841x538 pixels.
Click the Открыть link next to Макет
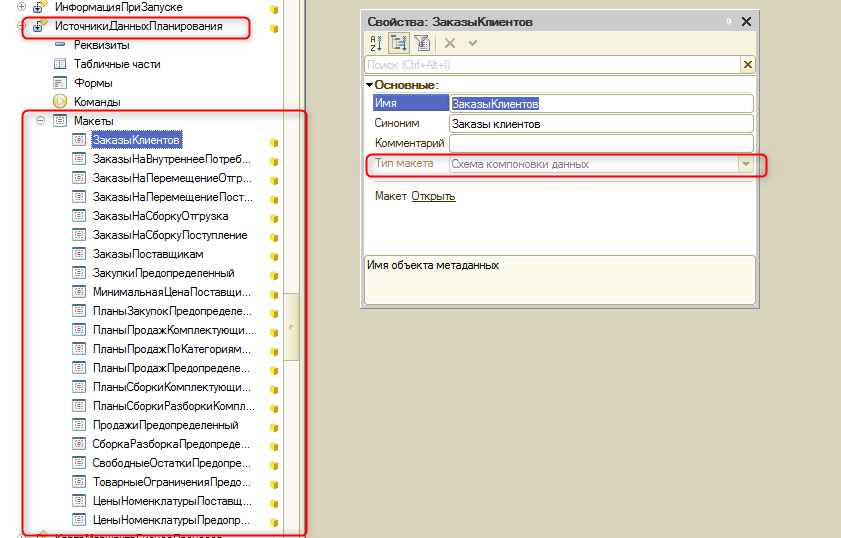[x=433, y=196]
